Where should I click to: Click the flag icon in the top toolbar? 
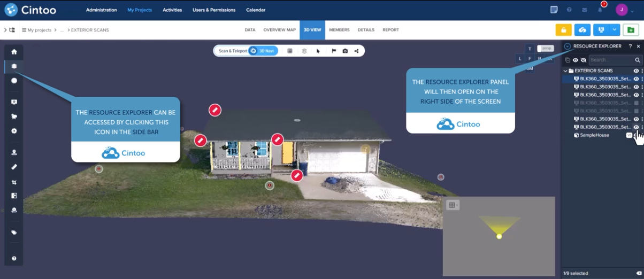(x=334, y=51)
